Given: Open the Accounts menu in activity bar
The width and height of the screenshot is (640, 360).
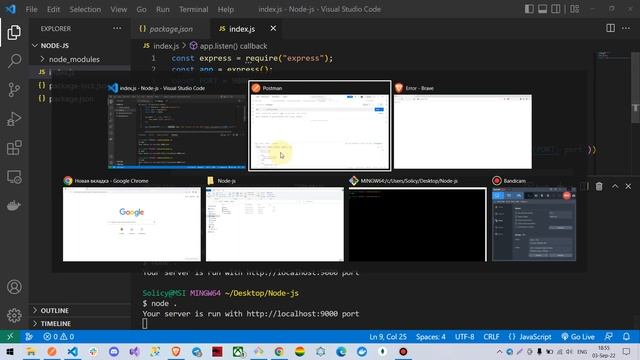Looking at the screenshot, I should (x=14, y=287).
